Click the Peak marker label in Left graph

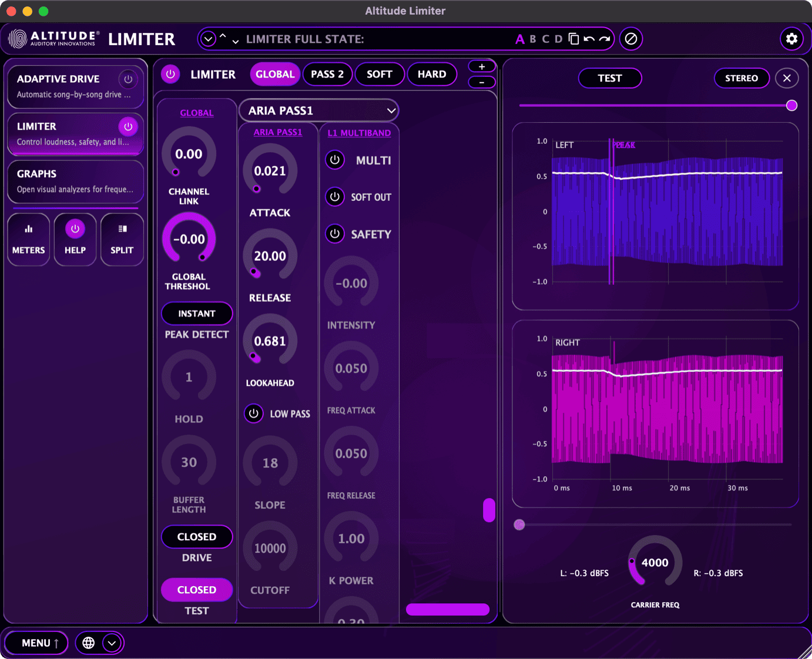tap(625, 145)
